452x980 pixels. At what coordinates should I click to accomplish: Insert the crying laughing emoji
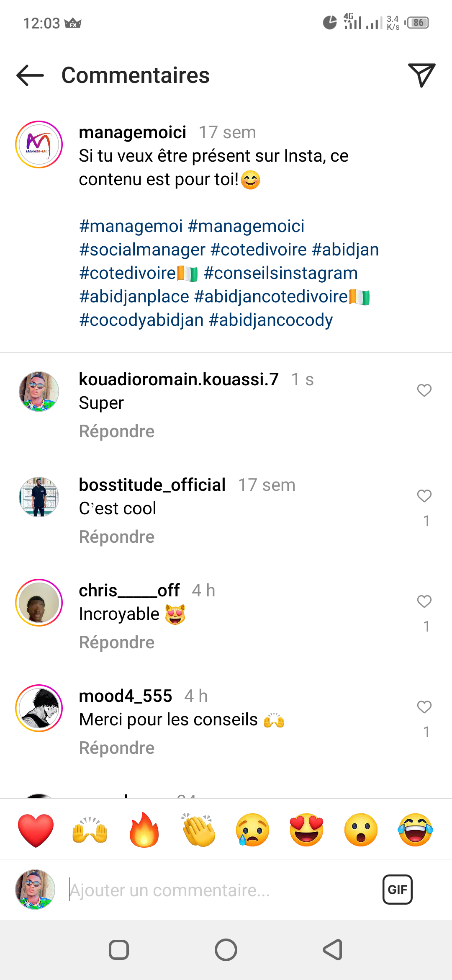point(415,830)
